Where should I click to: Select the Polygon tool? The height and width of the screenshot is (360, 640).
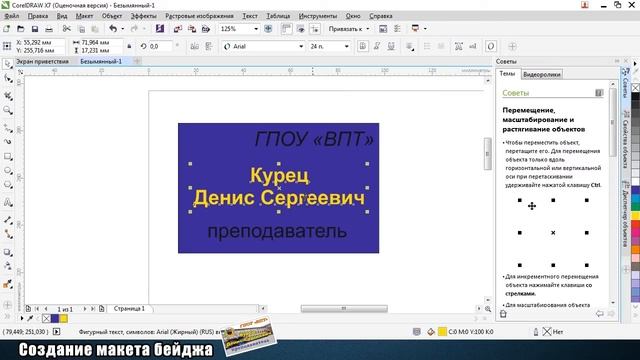(x=8, y=184)
